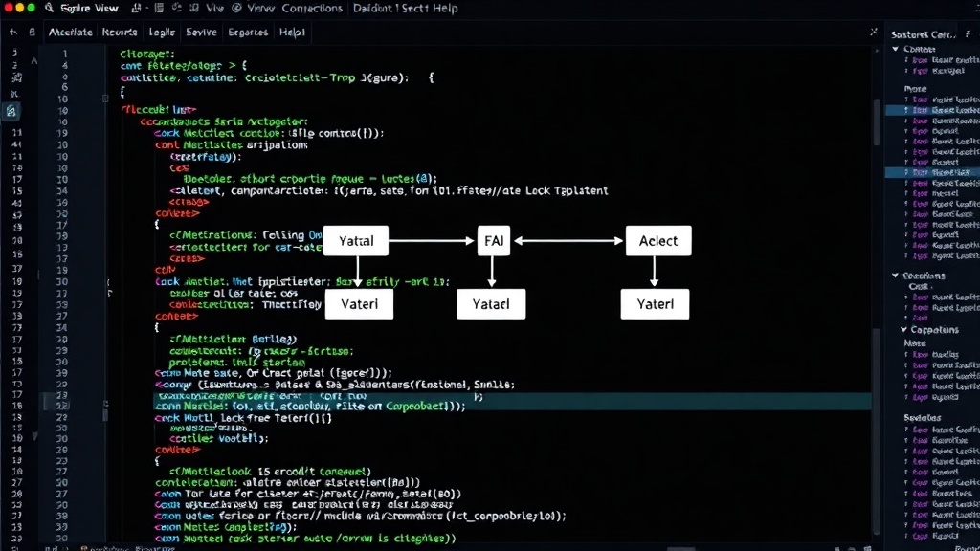
Task: Switch to the Sevive tab
Action: (201, 32)
